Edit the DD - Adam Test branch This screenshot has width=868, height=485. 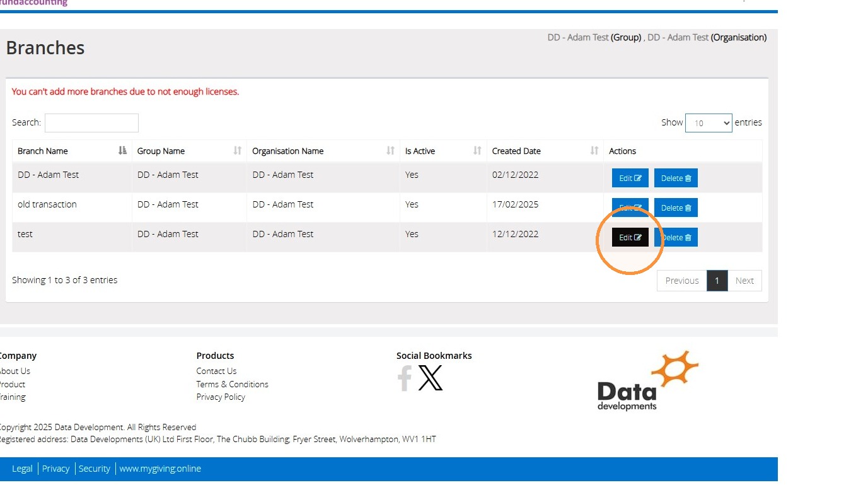click(x=630, y=178)
